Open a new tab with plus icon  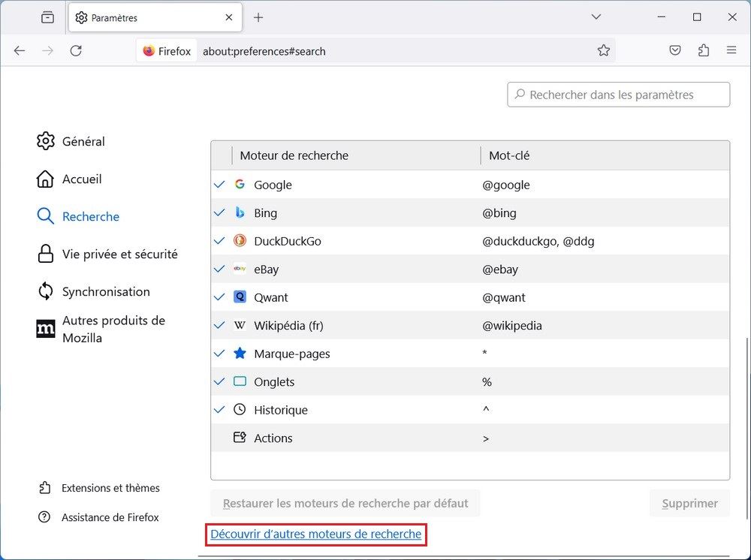click(258, 17)
